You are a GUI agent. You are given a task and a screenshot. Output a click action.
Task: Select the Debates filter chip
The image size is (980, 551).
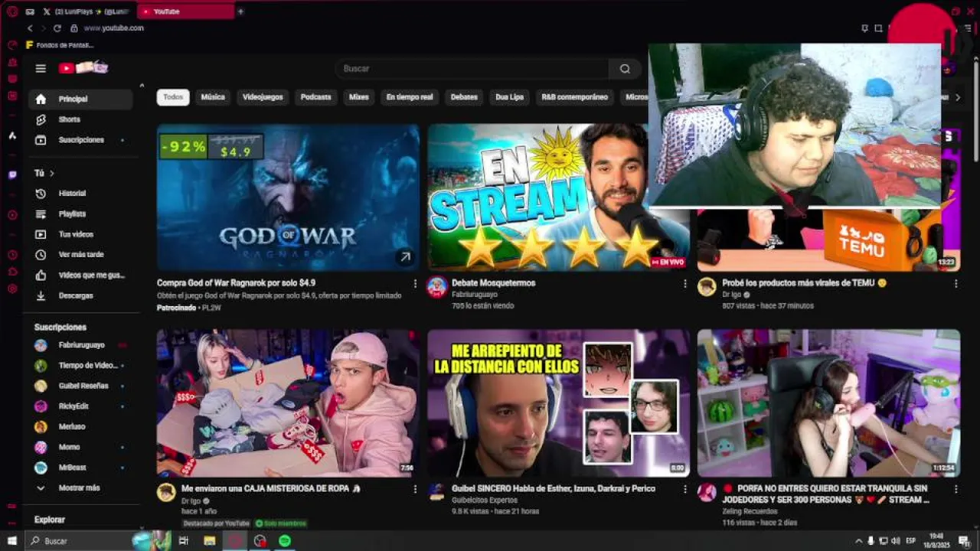(464, 97)
